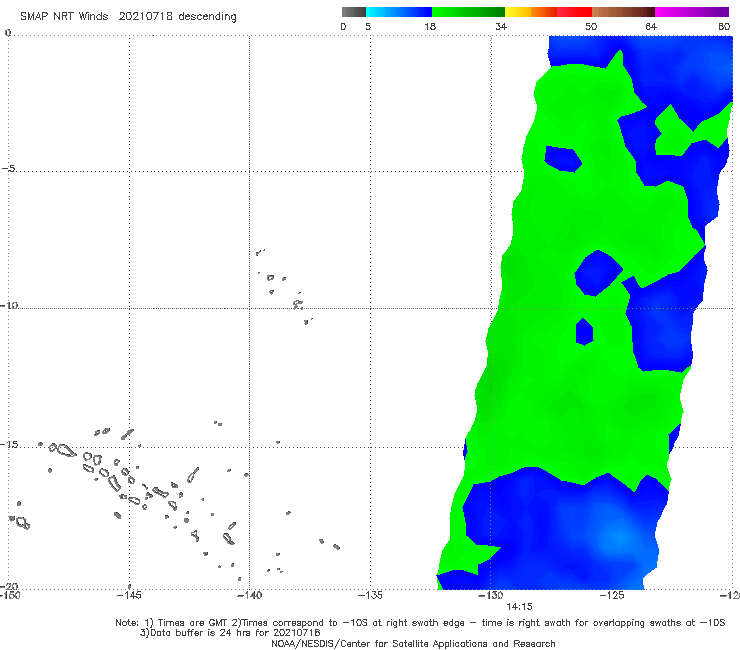Click the color bar label '50'
The width and height of the screenshot is (740, 650).
click(591, 26)
